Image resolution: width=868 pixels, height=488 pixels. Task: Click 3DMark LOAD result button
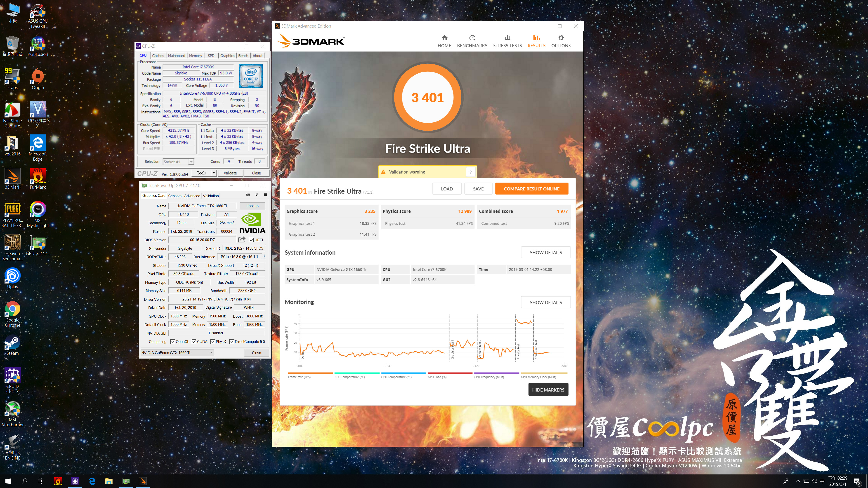[x=447, y=189]
